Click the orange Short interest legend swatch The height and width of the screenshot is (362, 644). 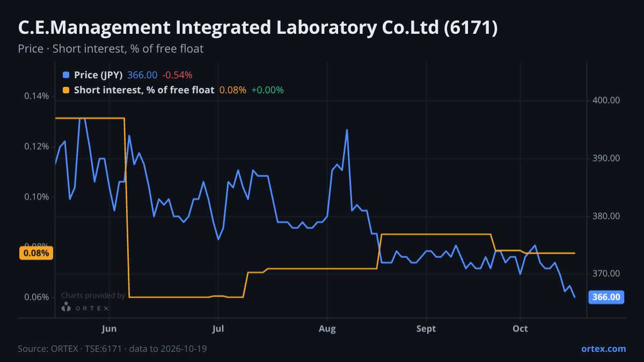point(66,90)
